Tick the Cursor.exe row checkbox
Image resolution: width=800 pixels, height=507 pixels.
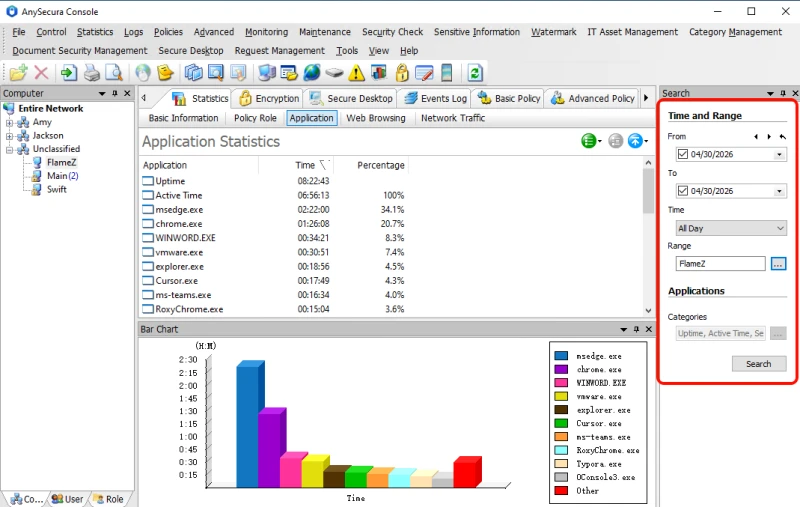pos(148,281)
